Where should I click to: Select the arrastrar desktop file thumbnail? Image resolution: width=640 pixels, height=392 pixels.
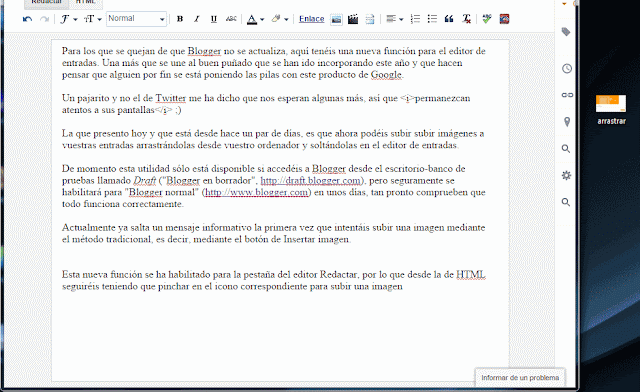[x=611, y=103]
